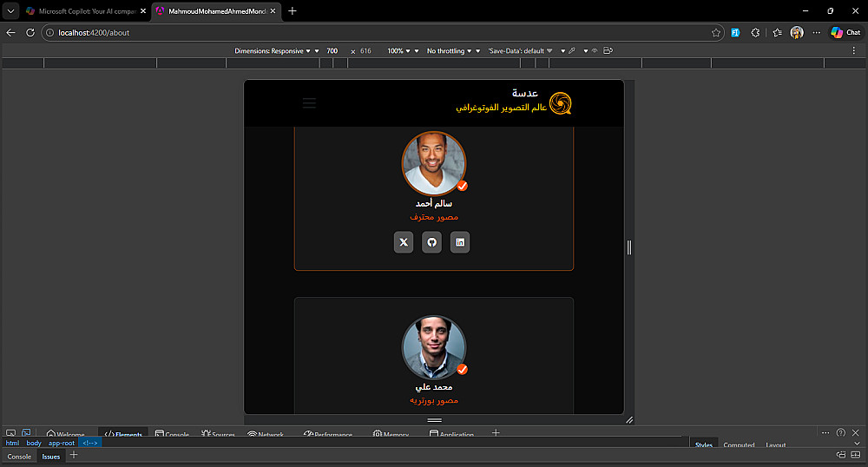Select app-root in the DOM breadcrumb
This screenshot has width=868, height=467.
pyautogui.click(x=62, y=444)
